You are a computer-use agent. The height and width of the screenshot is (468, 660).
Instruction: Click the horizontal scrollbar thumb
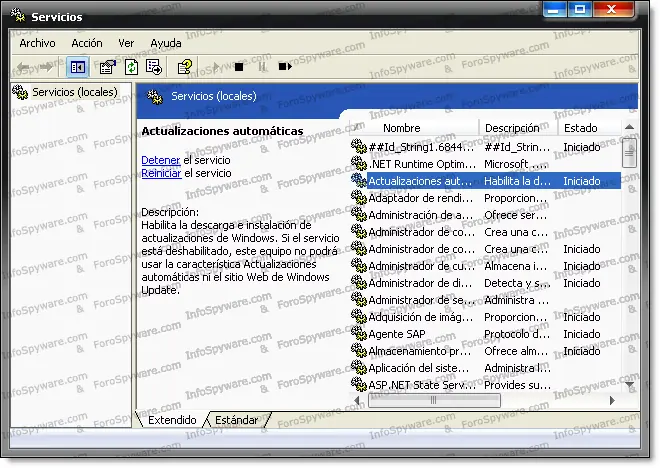tap(434, 400)
